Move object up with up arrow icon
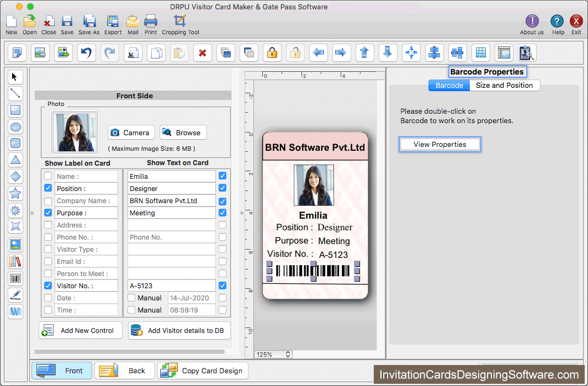The height and width of the screenshot is (386, 588). [x=364, y=53]
